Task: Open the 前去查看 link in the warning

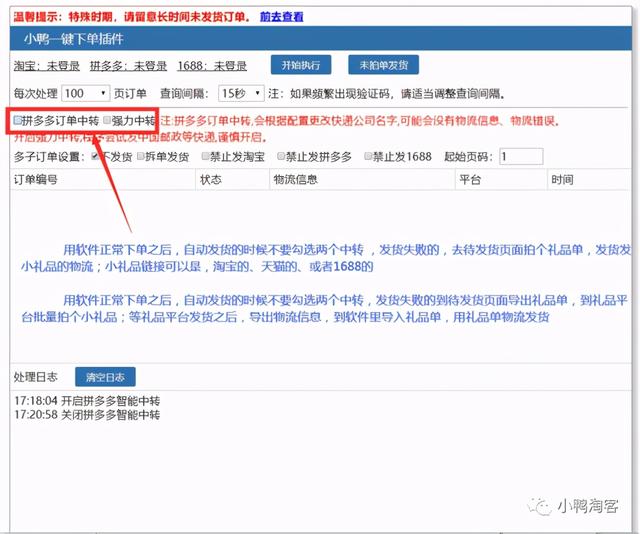Action: pos(281,17)
